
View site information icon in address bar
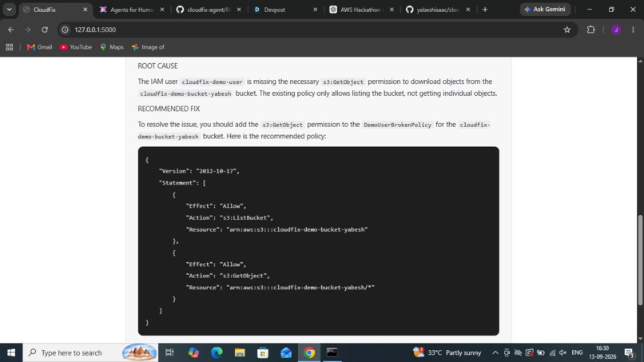pos(65,30)
